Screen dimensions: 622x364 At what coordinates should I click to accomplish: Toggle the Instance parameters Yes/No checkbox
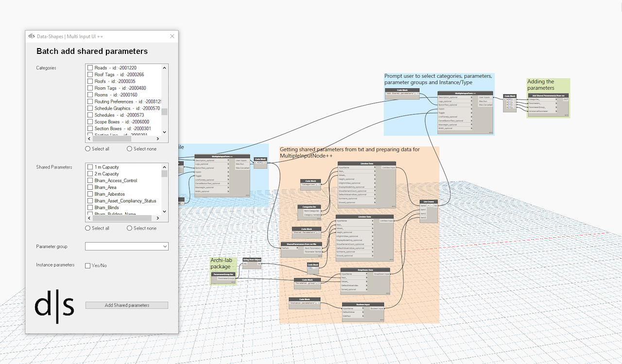[x=88, y=265]
